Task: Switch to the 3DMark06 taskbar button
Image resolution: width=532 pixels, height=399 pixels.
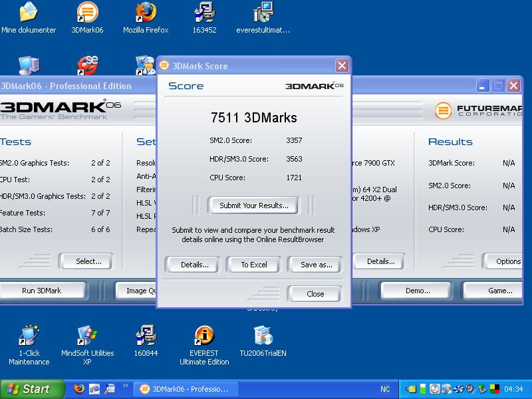Action: (186, 389)
